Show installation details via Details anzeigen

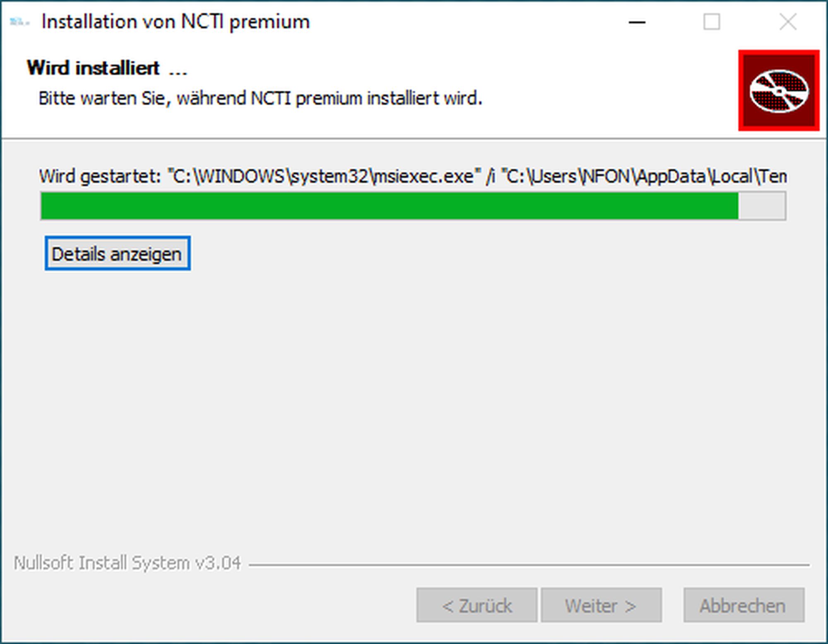pyautogui.click(x=118, y=253)
